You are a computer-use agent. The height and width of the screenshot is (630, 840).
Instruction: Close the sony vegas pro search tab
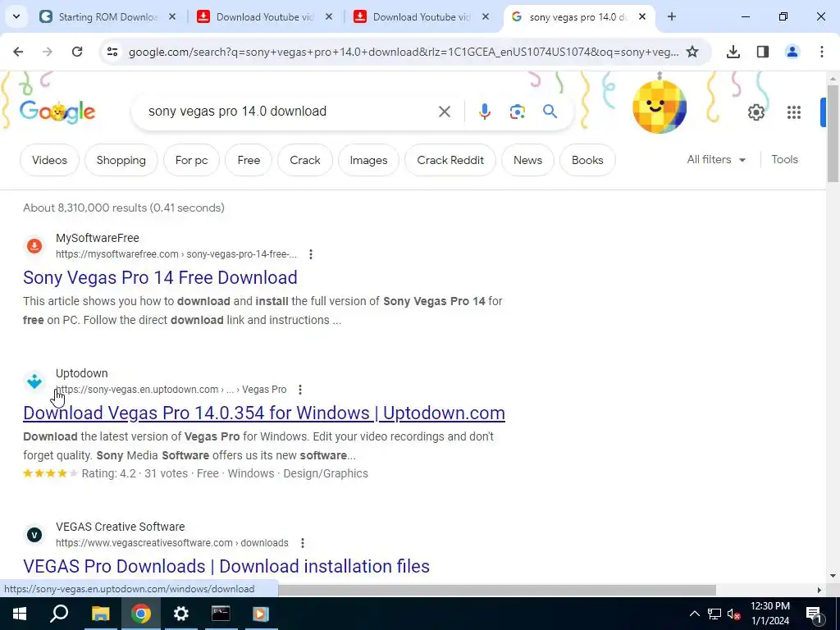click(x=642, y=17)
